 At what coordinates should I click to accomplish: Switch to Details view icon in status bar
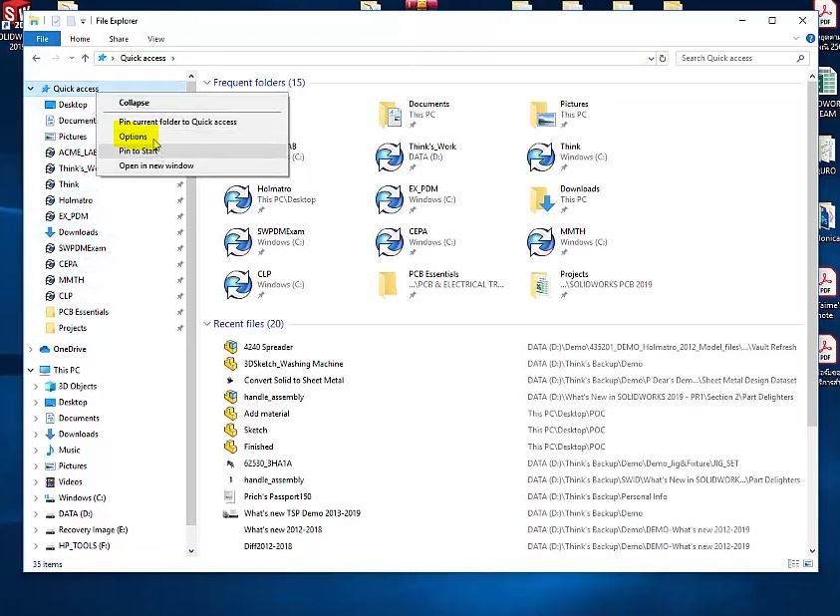[793, 563]
